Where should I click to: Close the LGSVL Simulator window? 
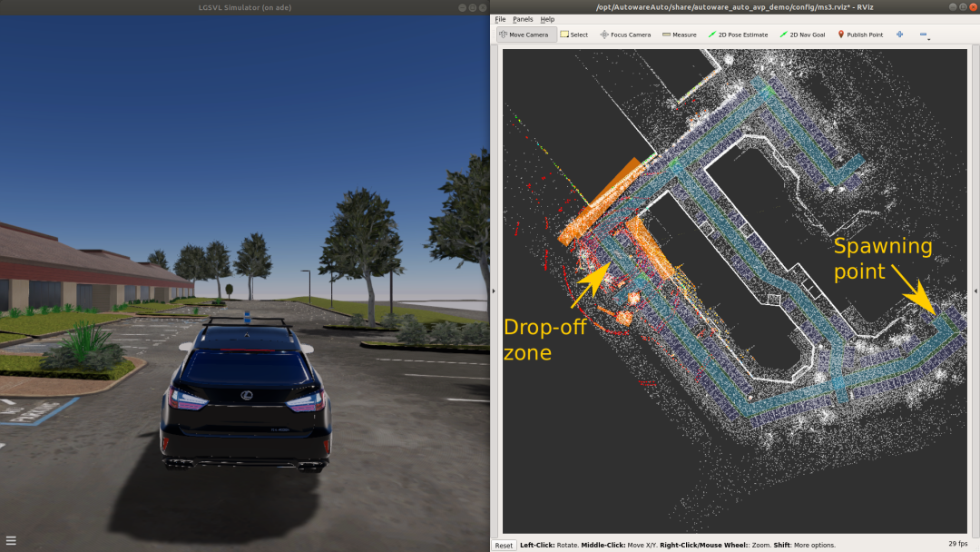[x=483, y=7]
